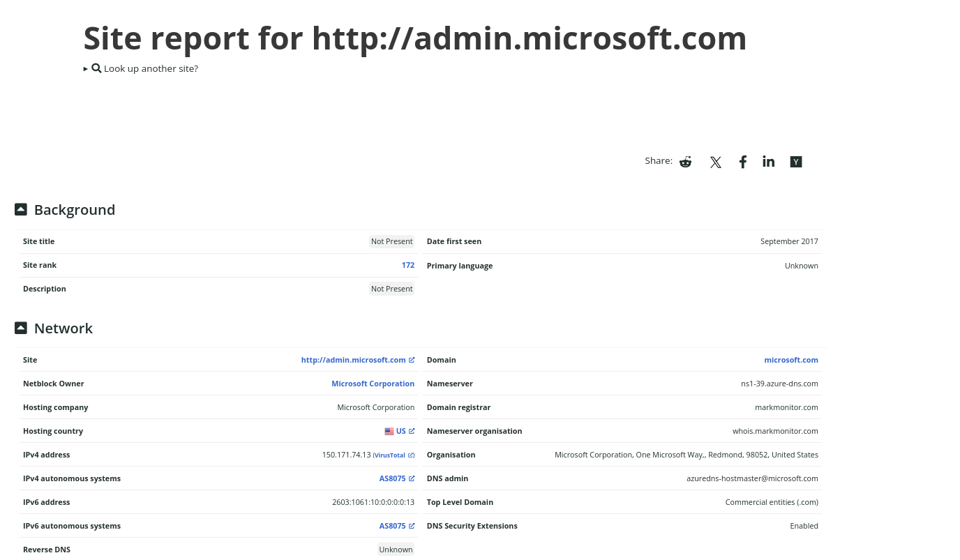Share report on LinkedIn icon
The image size is (960, 560).
[769, 162]
